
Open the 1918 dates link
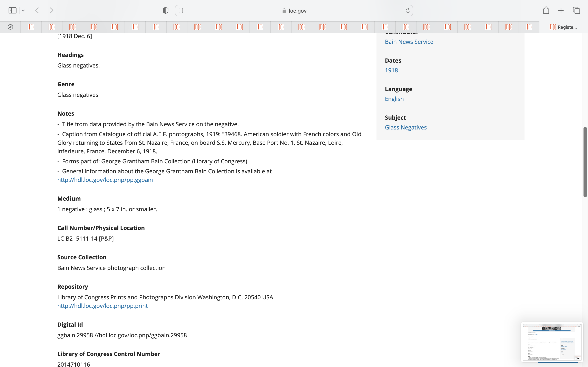point(391,70)
